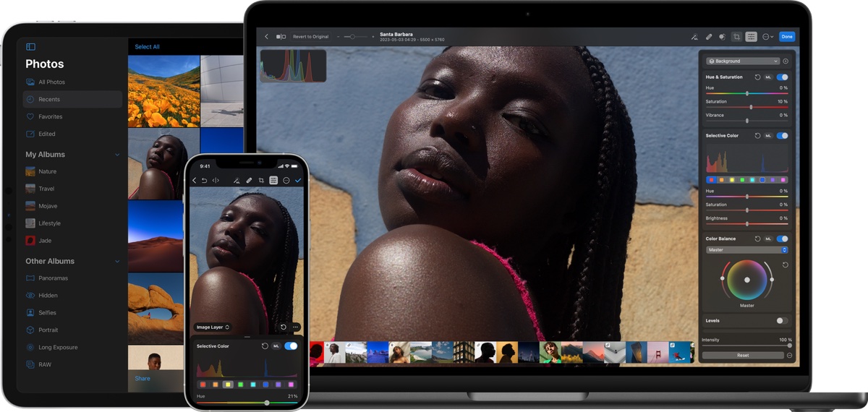Adjust Hue slider under Hue & Saturation
Viewport: 868px width, 412px height.
click(747, 93)
